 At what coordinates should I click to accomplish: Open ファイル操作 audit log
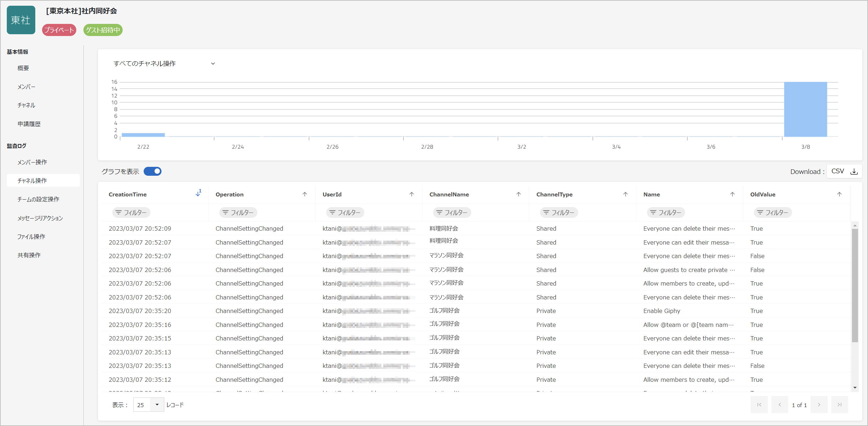click(x=31, y=236)
